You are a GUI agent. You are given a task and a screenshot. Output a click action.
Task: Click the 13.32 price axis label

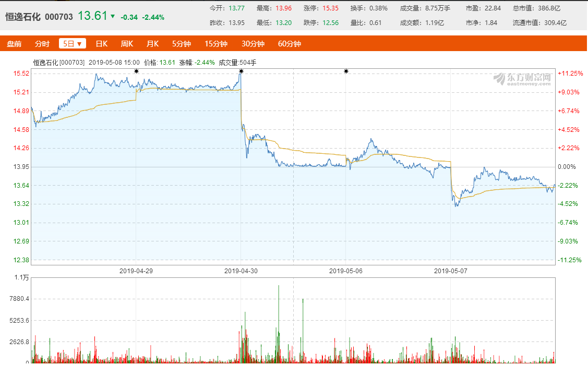coord(21,204)
